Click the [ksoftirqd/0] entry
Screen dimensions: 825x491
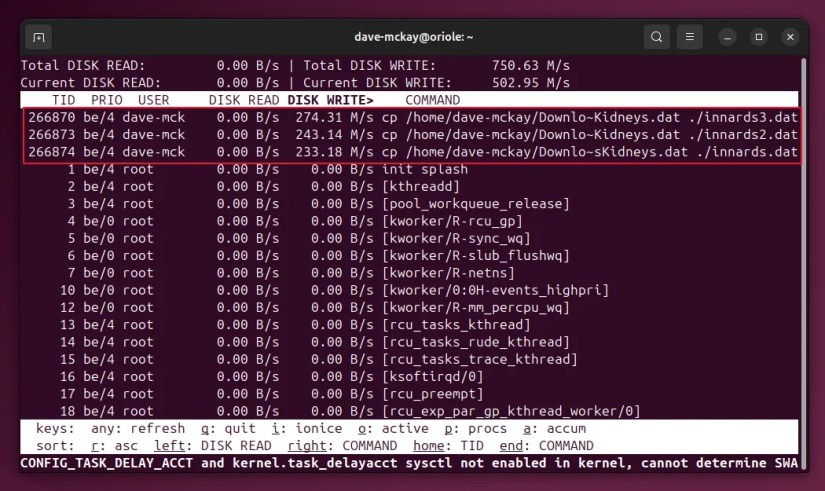click(432, 377)
